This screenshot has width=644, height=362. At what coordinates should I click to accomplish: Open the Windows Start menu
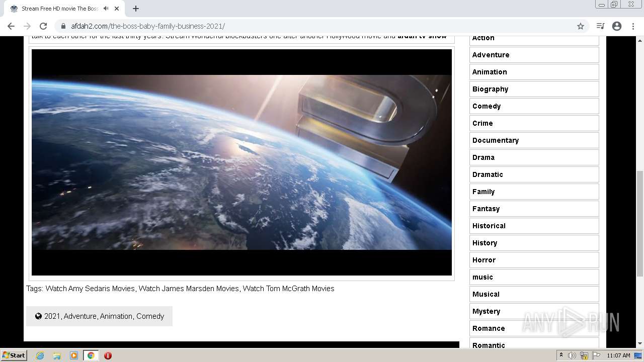click(14, 355)
